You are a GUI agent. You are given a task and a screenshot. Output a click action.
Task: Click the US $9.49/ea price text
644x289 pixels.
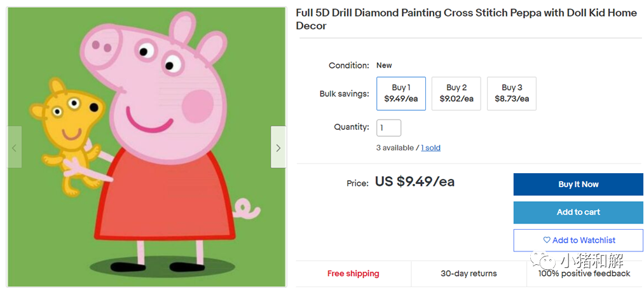[x=414, y=182]
